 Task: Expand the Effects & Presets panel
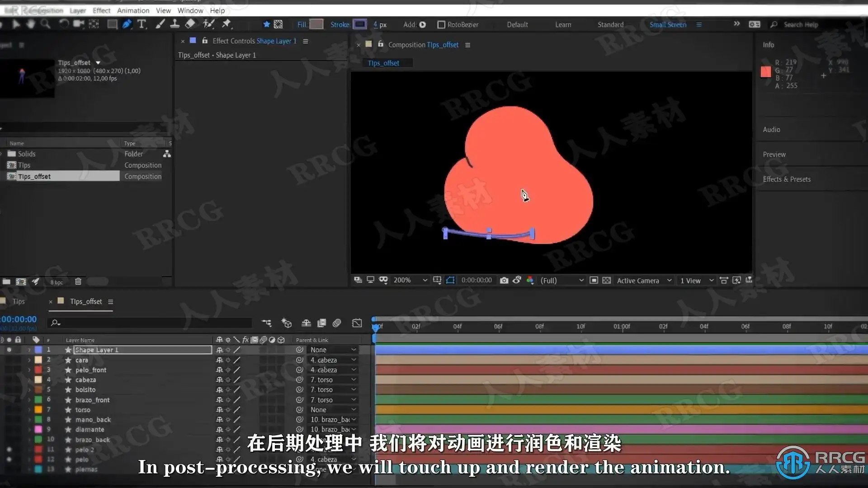(x=787, y=179)
